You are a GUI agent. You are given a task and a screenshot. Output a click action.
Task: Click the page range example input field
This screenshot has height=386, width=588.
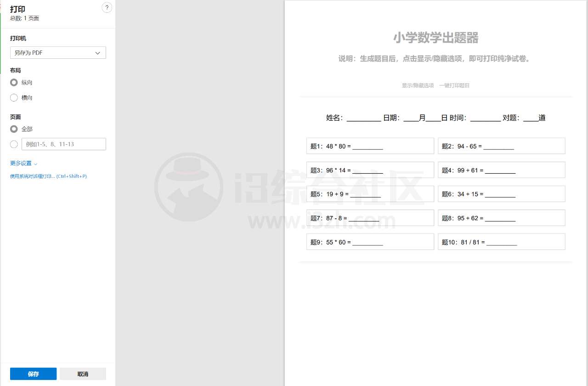pos(64,144)
